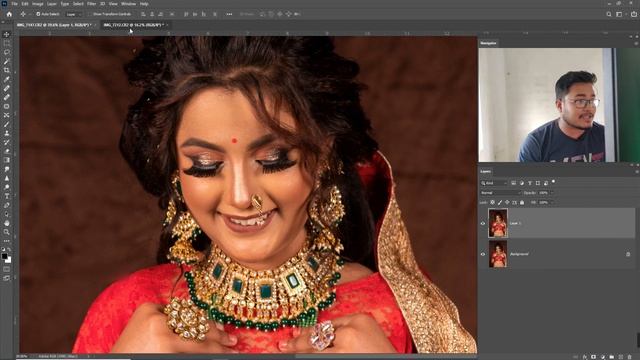Viewport: 640px width, 360px height.
Task: Open the Window menu
Action: click(x=129, y=4)
